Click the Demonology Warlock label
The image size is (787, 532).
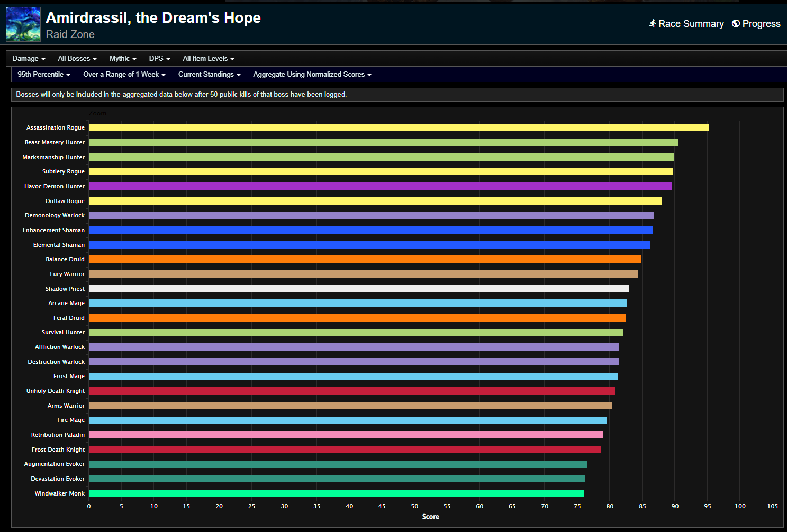pyautogui.click(x=55, y=215)
